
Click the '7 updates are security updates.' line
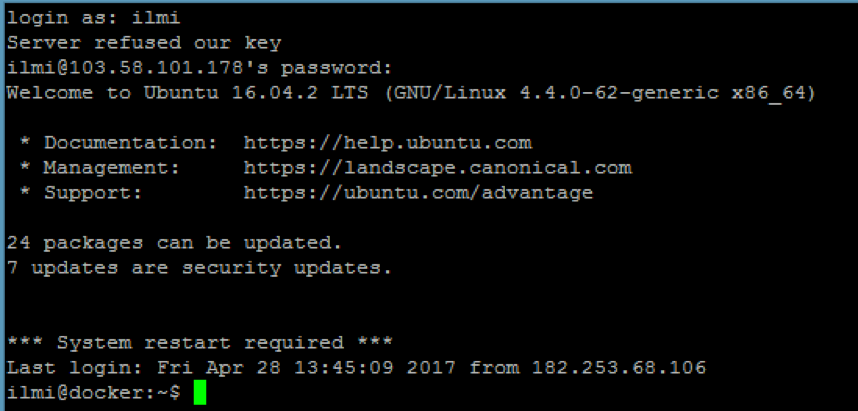coord(200,268)
